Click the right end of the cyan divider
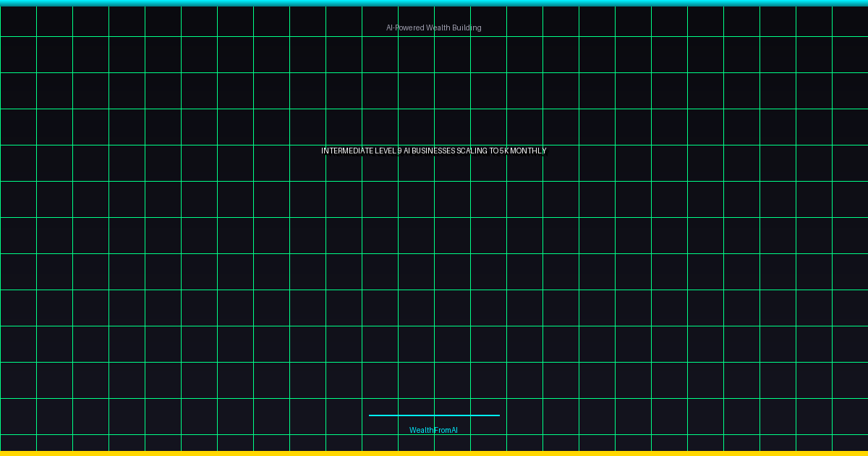 click(x=498, y=415)
